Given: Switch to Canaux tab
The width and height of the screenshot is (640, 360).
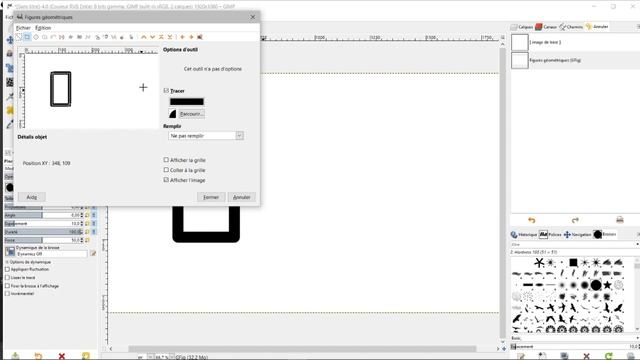Looking at the screenshot, I should click(x=546, y=27).
